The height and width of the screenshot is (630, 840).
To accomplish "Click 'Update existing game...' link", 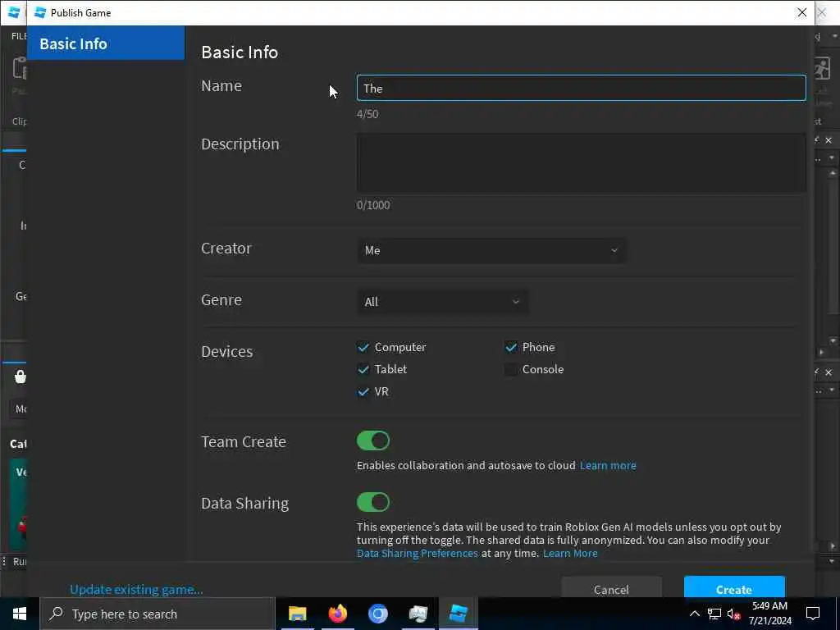I will pyautogui.click(x=136, y=589).
